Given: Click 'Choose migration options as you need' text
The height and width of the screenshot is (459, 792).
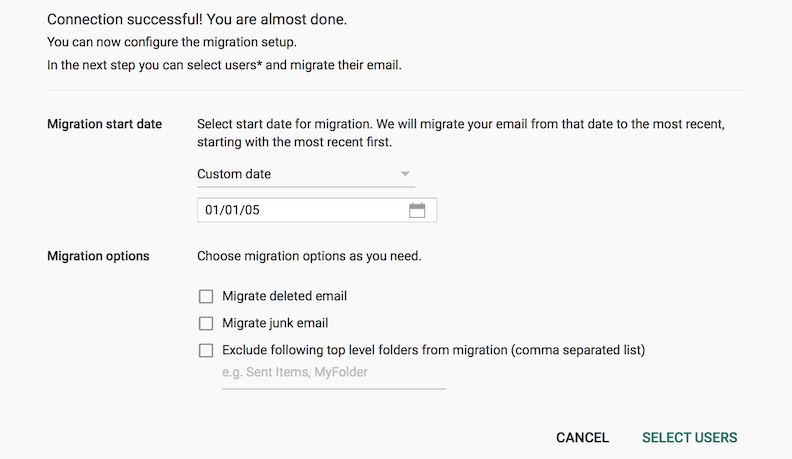Looking at the screenshot, I should (x=309, y=256).
